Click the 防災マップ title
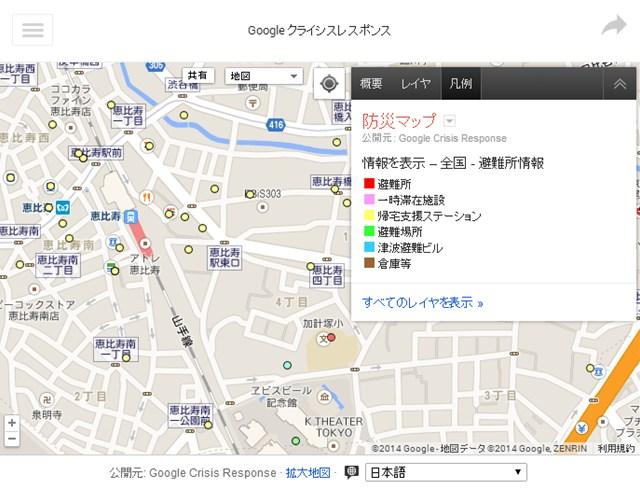Screen dimensions: 640x488 point(399,121)
